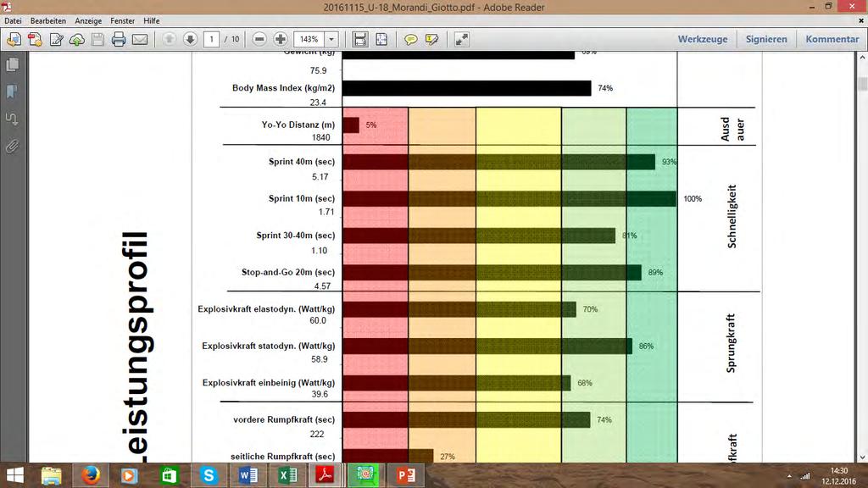Switch to Read Mode with the expand arrows icon
The image size is (868, 488).
pos(461,39)
